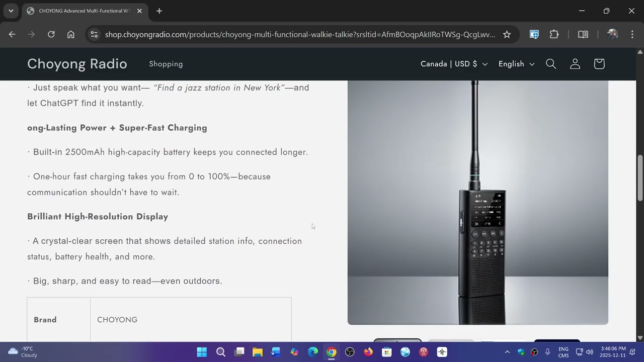The height and width of the screenshot is (362, 644).
Task: Open Windows Security tray icon
Action: point(521,352)
